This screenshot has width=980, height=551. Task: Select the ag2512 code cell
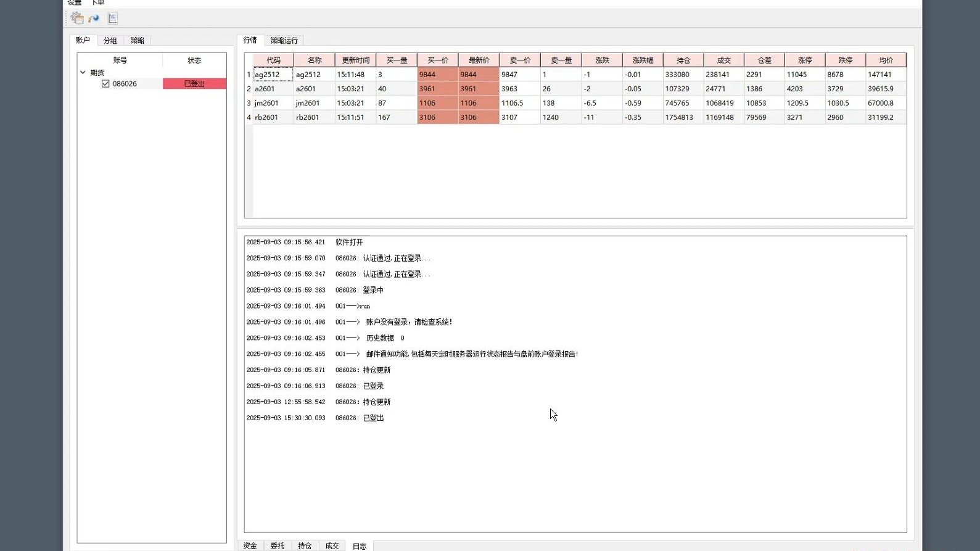[273, 75]
